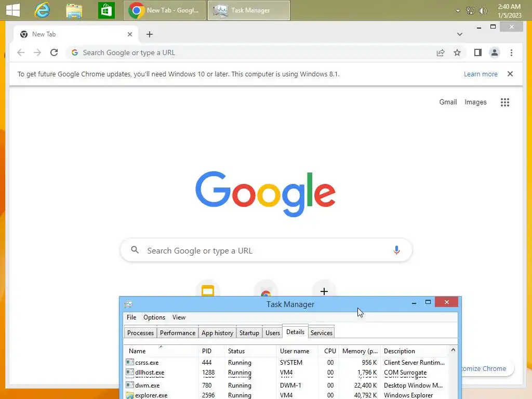Go back in Chrome
The height and width of the screenshot is (399, 532).
click(x=21, y=52)
